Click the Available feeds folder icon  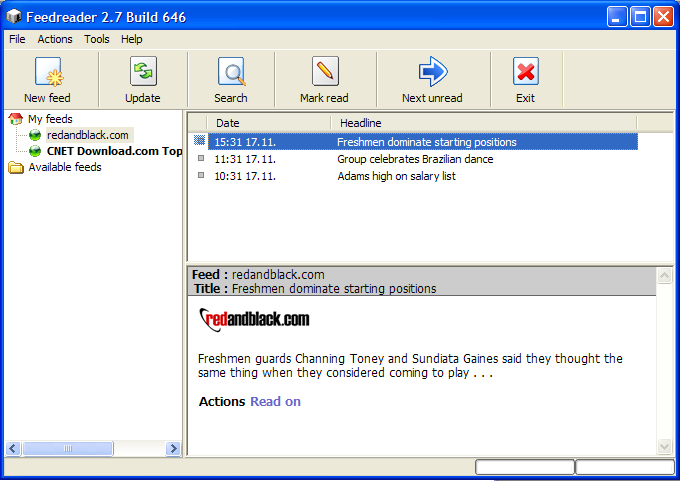click(x=16, y=167)
